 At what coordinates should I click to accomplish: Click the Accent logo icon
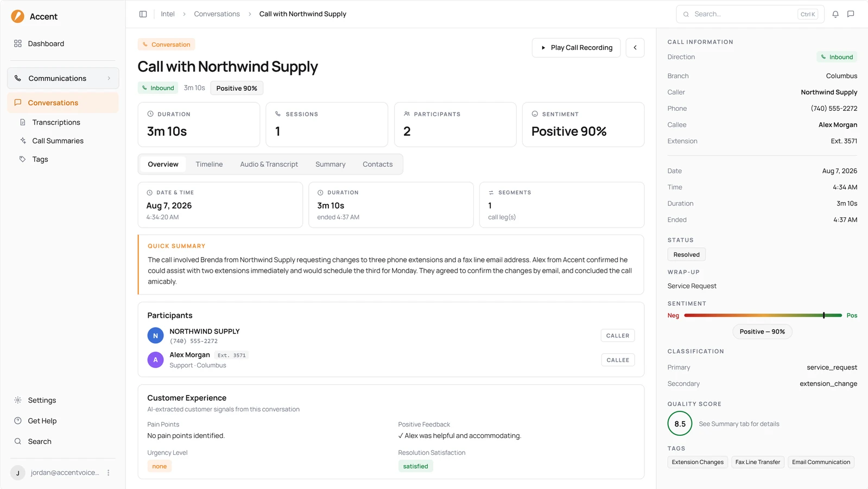(x=18, y=16)
